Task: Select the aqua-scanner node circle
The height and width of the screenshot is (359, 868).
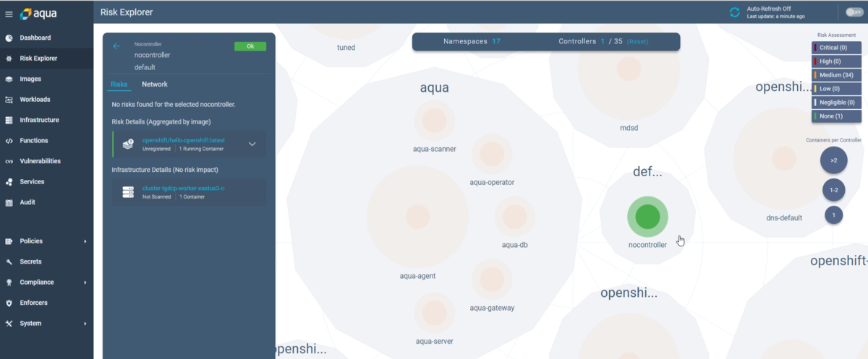Action: pos(435,119)
